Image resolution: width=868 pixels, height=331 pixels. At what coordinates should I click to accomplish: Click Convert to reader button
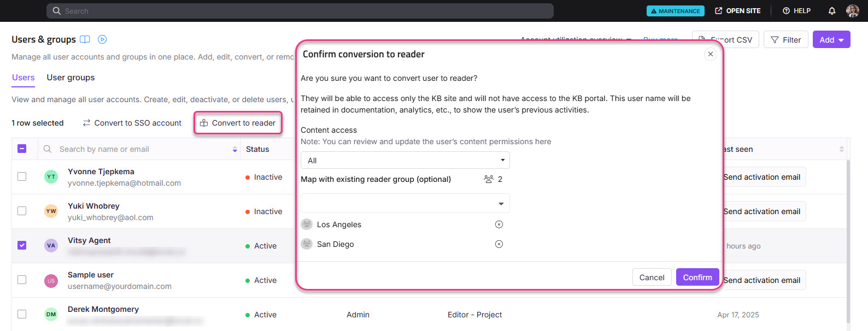click(238, 123)
